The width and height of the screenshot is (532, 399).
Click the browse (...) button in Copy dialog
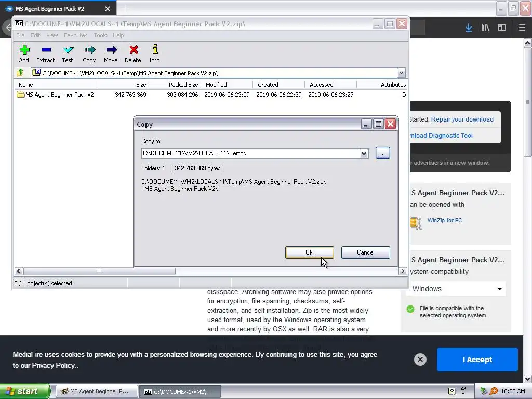coord(383,153)
